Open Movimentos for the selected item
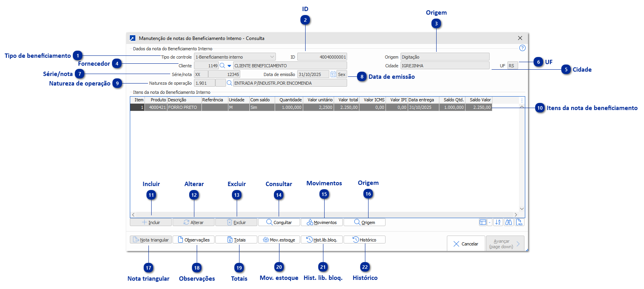644x289 pixels. tap(322, 222)
